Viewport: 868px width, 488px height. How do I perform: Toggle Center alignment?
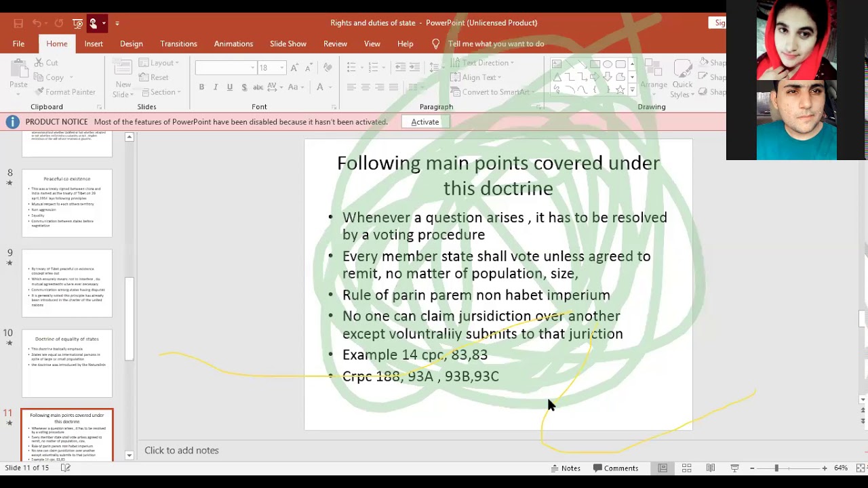coord(366,87)
